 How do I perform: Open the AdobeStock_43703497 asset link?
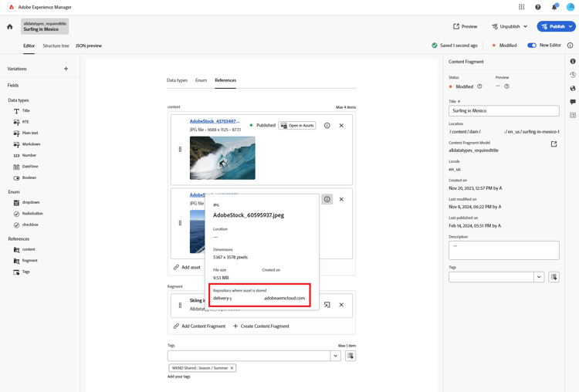point(215,121)
